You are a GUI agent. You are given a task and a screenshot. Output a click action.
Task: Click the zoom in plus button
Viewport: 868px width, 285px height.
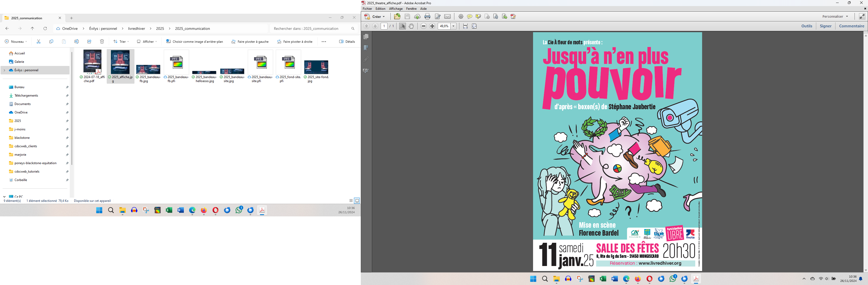[432, 26]
